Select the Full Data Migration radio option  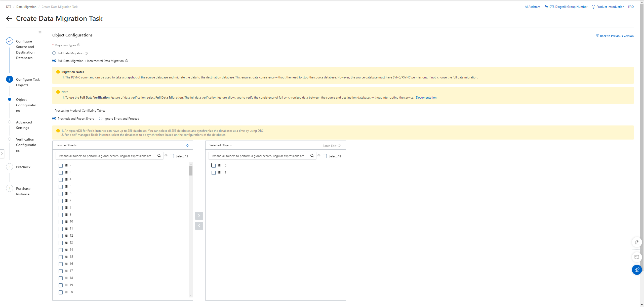[x=54, y=53]
